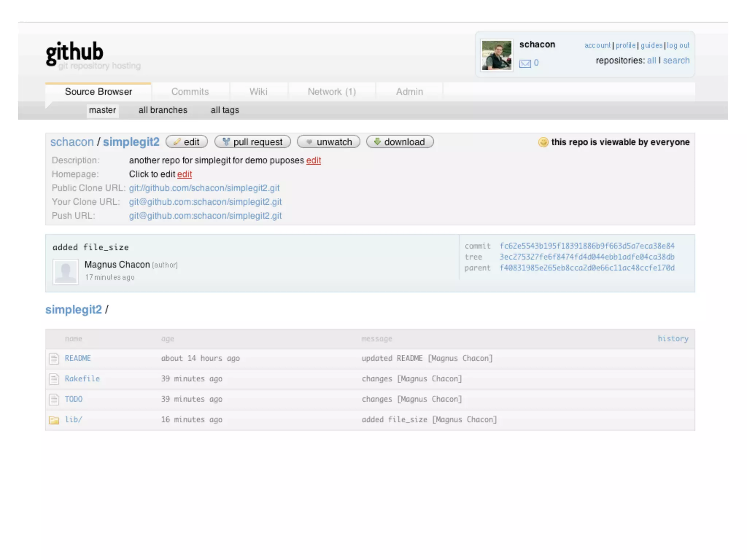Image resolution: width=747 pixels, height=560 pixels.
Task: Click the edit repository button
Action: (187, 142)
